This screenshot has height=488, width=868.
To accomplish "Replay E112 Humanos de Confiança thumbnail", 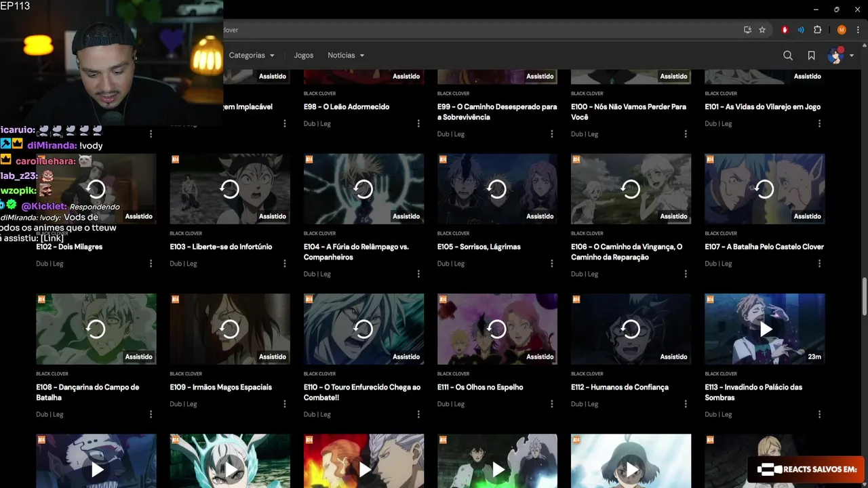I will [631, 329].
